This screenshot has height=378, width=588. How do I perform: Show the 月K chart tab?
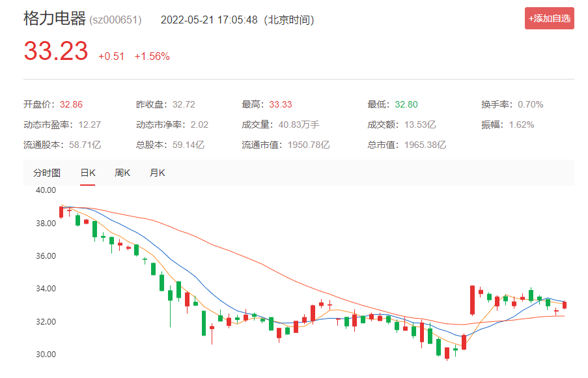tap(157, 173)
